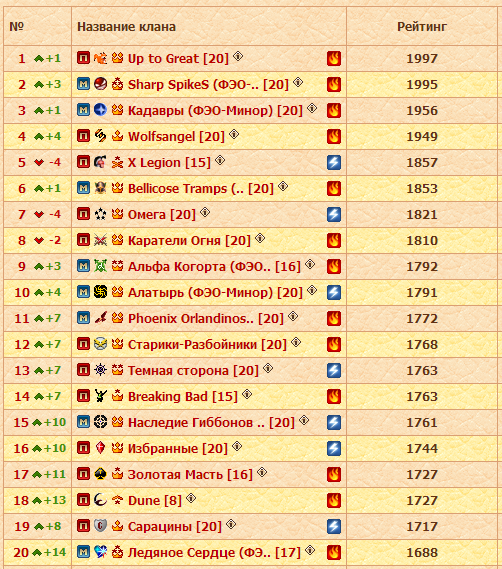Click the info icon next to Up to Great
The image size is (502, 569).
(238, 56)
